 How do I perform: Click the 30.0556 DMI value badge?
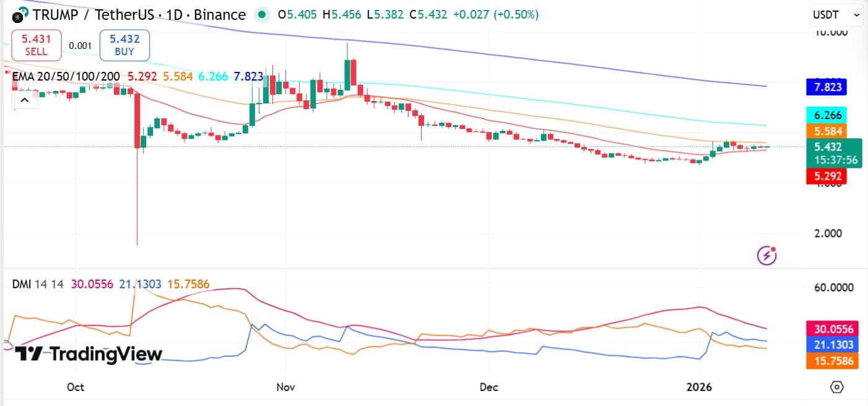pyautogui.click(x=833, y=329)
